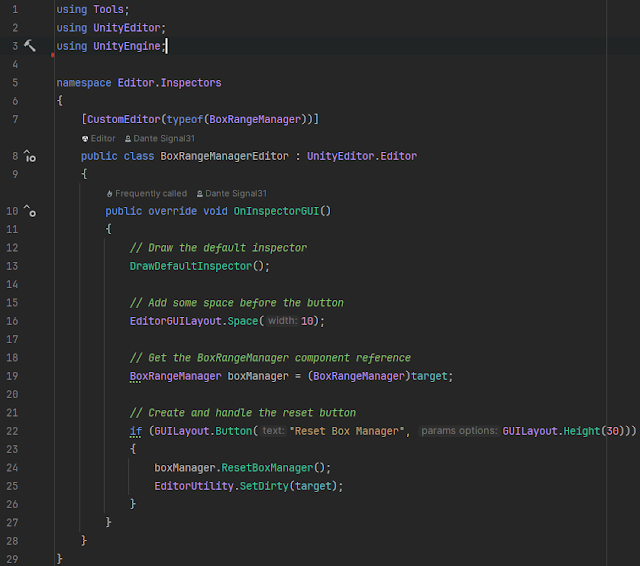Click "target" inside the SetDirty call
Viewport: 640px width, 566px height.
click(313, 486)
